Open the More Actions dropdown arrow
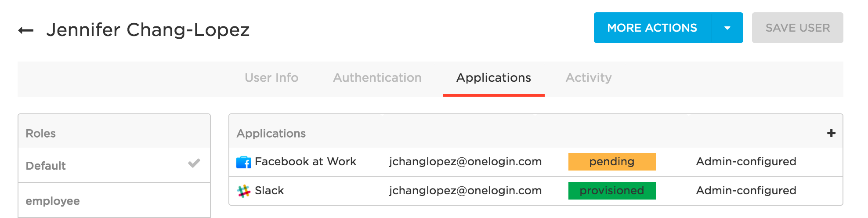868x218 pixels. point(727,28)
